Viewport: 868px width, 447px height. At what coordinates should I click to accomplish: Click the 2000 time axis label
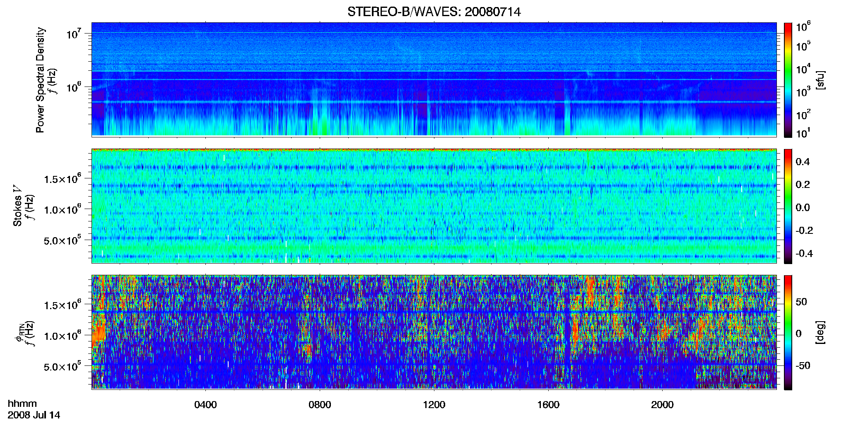pyautogui.click(x=662, y=405)
